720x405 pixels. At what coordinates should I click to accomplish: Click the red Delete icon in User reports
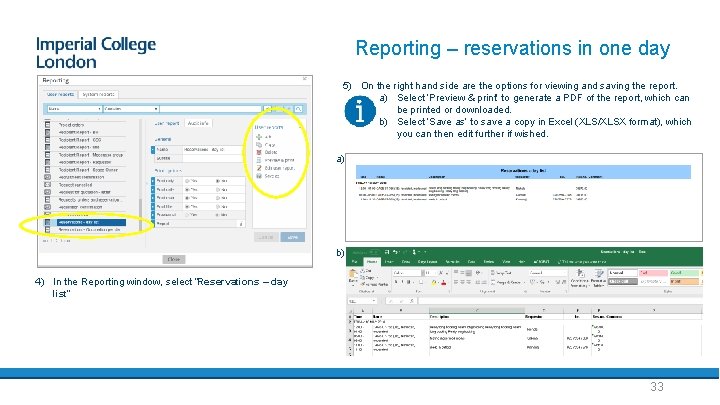(x=259, y=152)
